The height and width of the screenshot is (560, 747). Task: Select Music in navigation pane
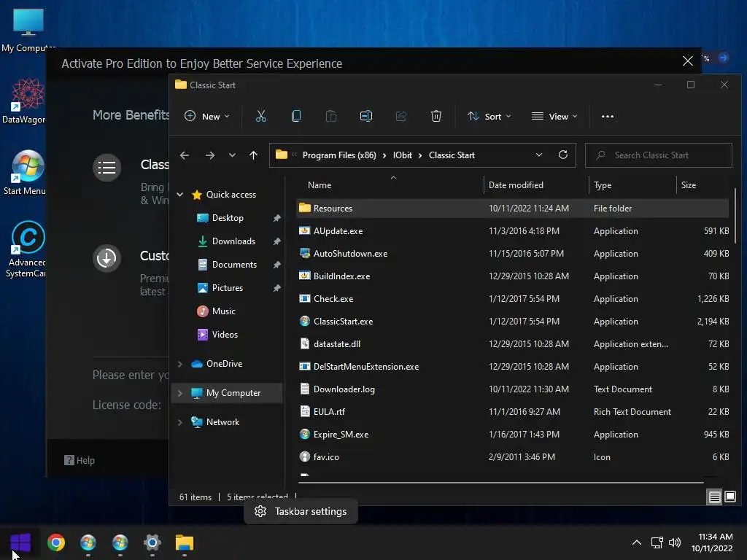[x=223, y=311]
